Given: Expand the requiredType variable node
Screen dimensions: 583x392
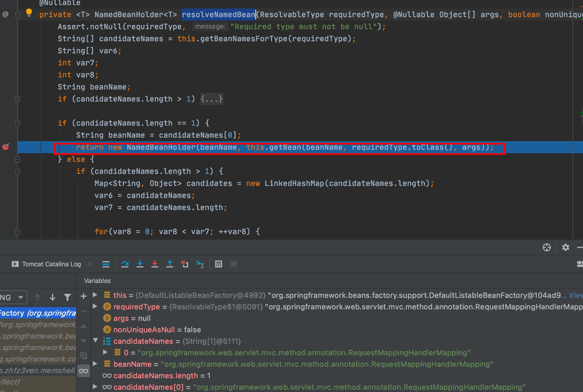Looking at the screenshot, I should click(x=95, y=307).
